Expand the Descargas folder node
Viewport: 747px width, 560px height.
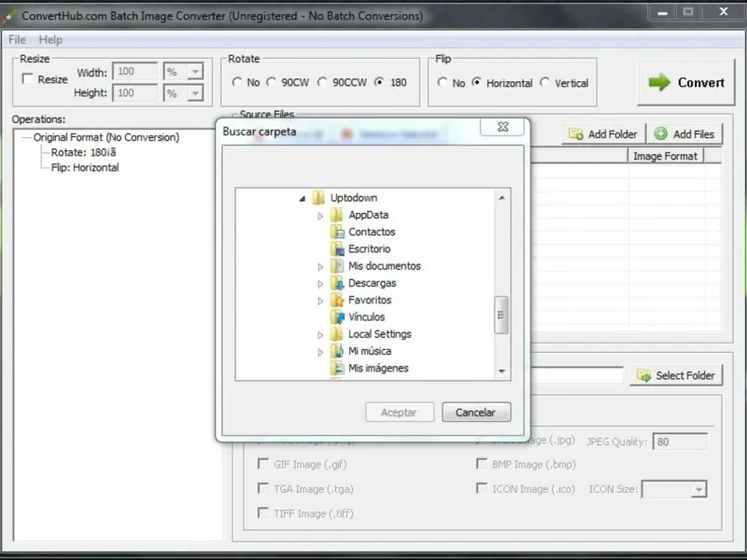click(x=320, y=284)
